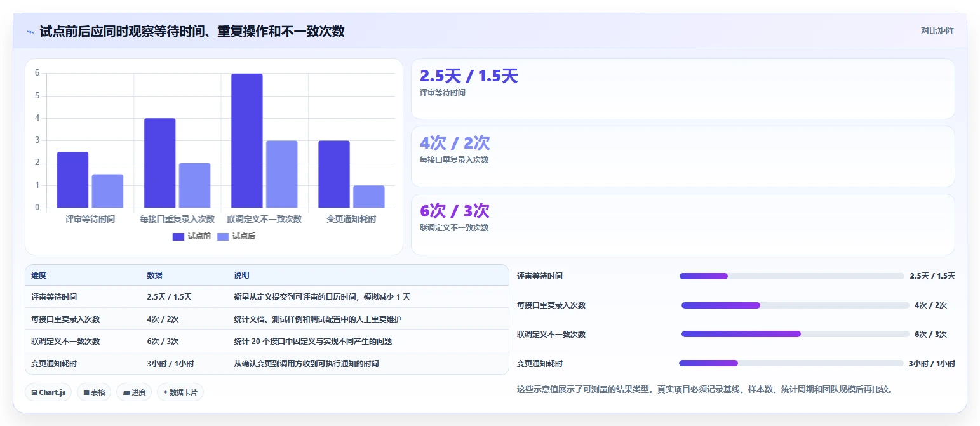Toggle the 试点后 legend entry in the chart

[236, 236]
